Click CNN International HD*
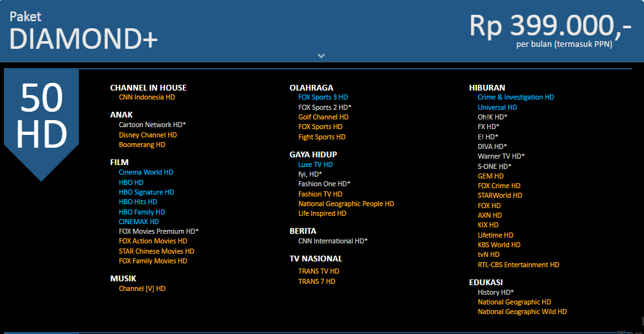The image size is (644, 334). [333, 241]
